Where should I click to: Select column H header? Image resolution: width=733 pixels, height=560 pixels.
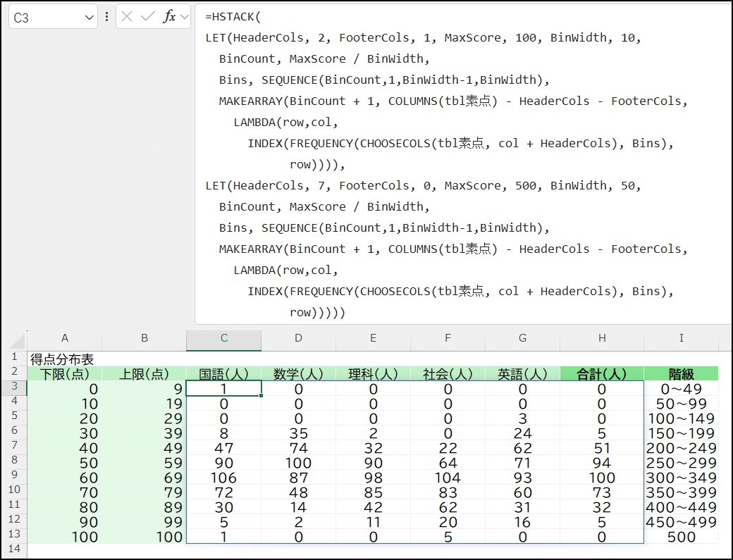pos(602,338)
